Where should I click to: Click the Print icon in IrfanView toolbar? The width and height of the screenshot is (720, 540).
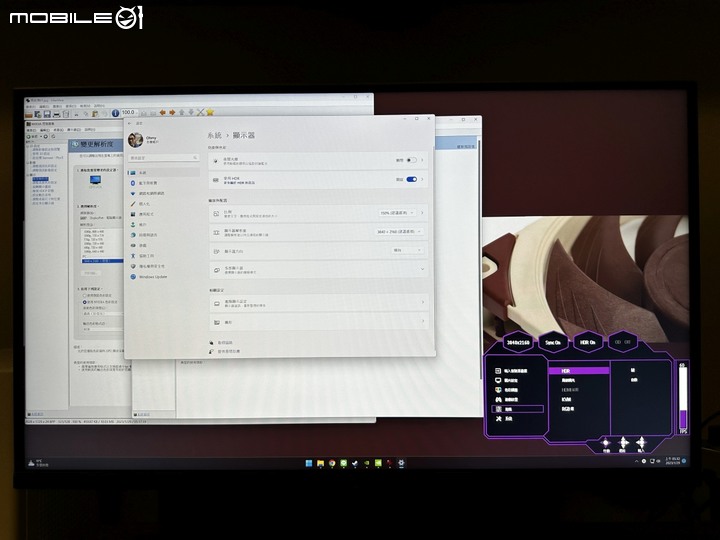(x=56, y=113)
